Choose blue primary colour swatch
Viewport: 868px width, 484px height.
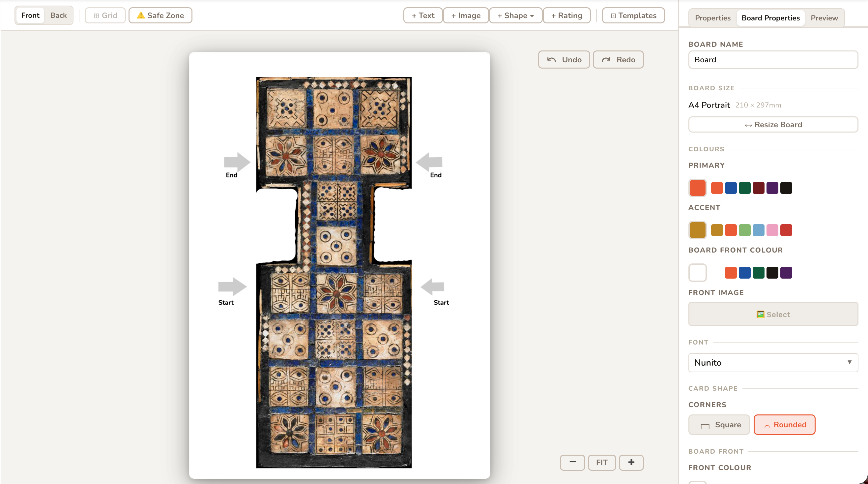click(x=731, y=188)
